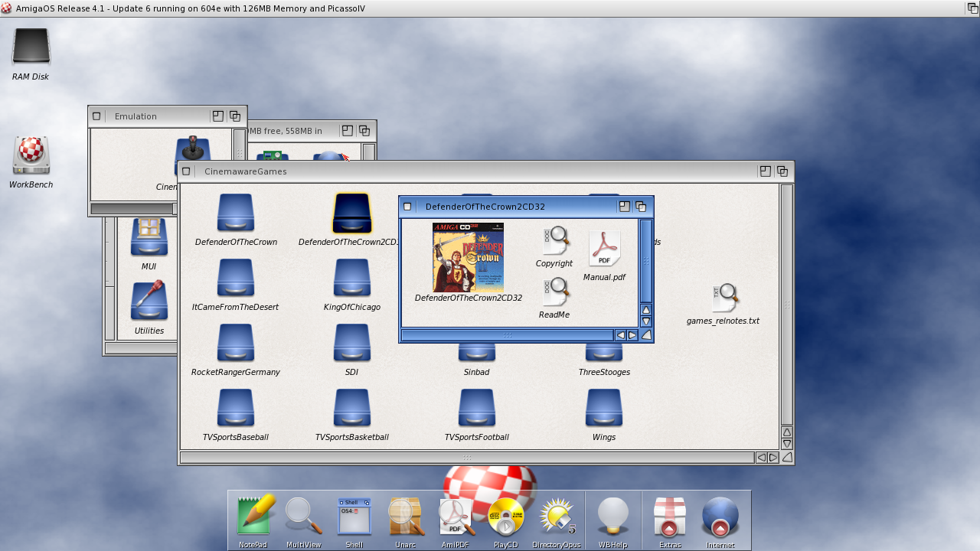Open the Wings drawer
Screen dimensions: 980x551
coord(604,408)
